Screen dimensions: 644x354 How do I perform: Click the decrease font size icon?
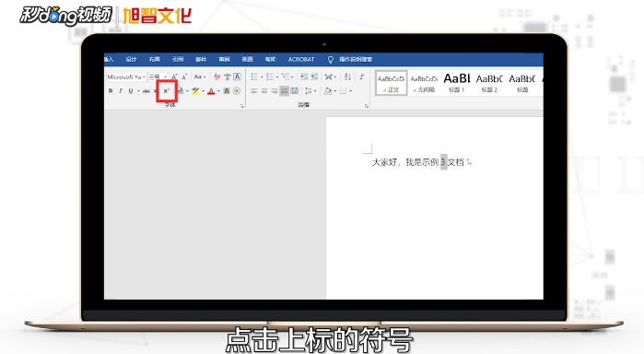pyautogui.click(x=184, y=77)
